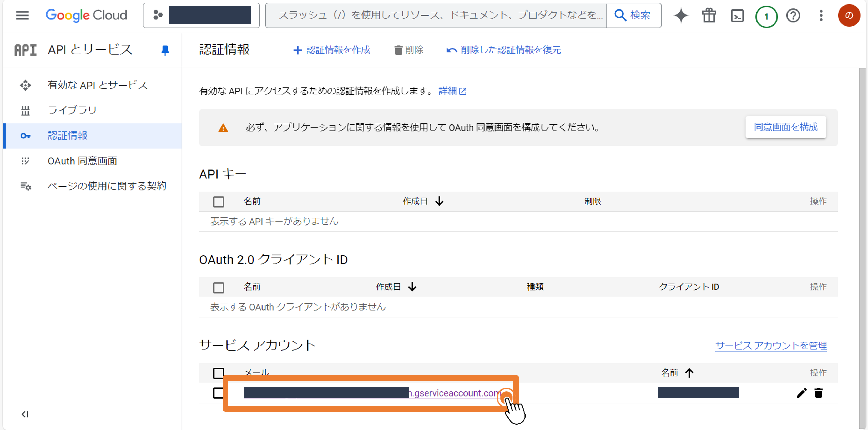Open 有効な API とサービス in the sidebar
The image size is (868, 430).
[92, 85]
